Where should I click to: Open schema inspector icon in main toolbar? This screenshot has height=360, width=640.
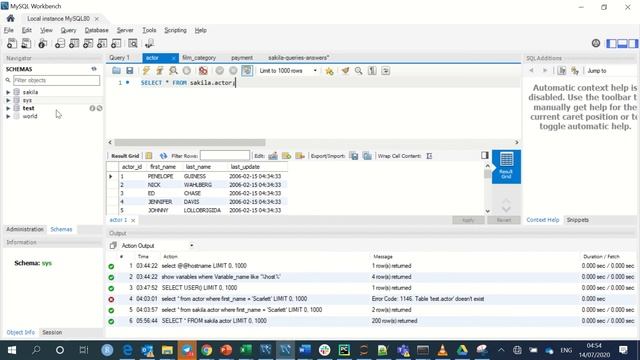[x=42, y=43]
